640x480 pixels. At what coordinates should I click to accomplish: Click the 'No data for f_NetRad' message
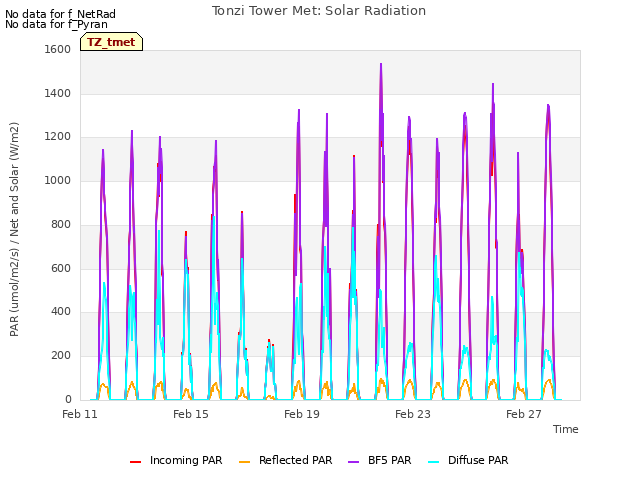(x=60, y=14)
